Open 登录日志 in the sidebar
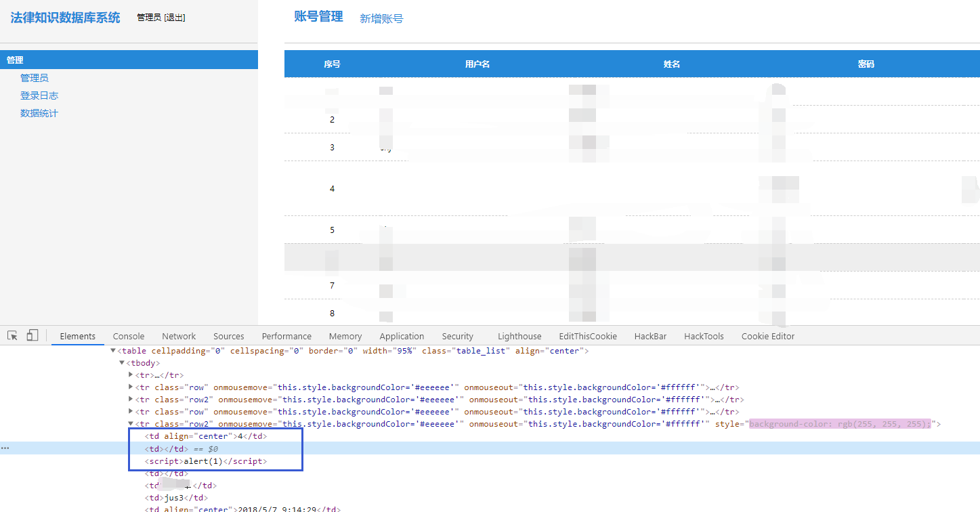Image resolution: width=980 pixels, height=512 pixels. [x=39, y=95]
